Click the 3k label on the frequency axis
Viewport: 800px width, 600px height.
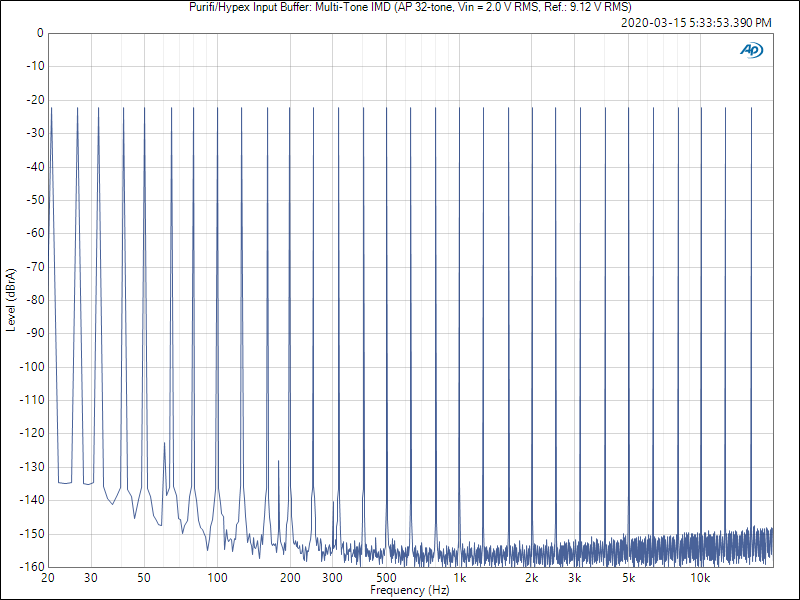(x=574, y=578)
